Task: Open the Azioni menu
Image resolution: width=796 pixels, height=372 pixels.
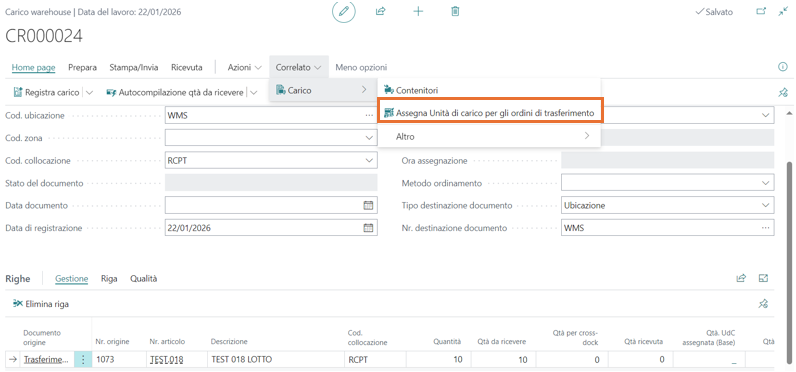Action: 244,67
